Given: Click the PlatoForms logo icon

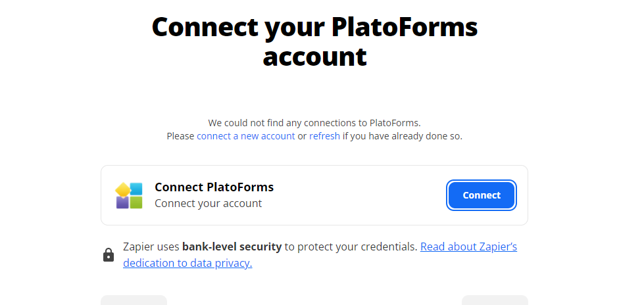Looking at the screenshot, I should point(129,195).
